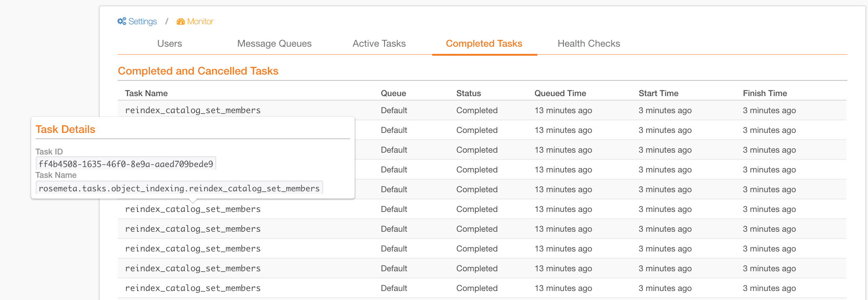Open the Active Tasks tab
Screen dimensions: 868x300
[379, 44]
